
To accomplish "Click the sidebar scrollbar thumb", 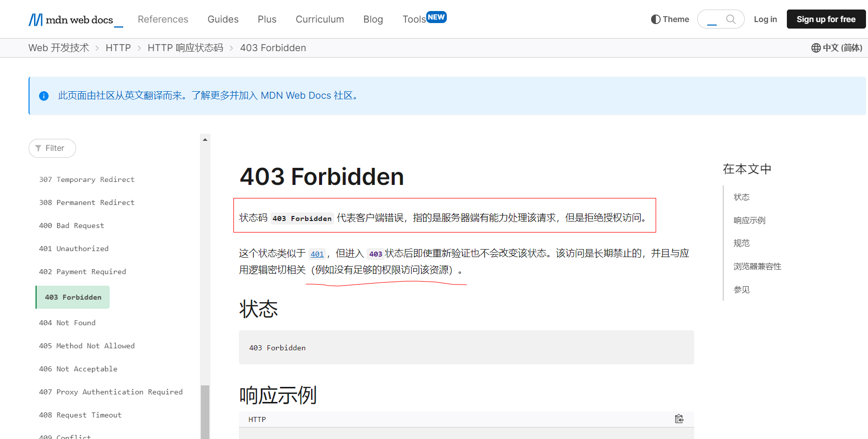I will coord(205,412).
